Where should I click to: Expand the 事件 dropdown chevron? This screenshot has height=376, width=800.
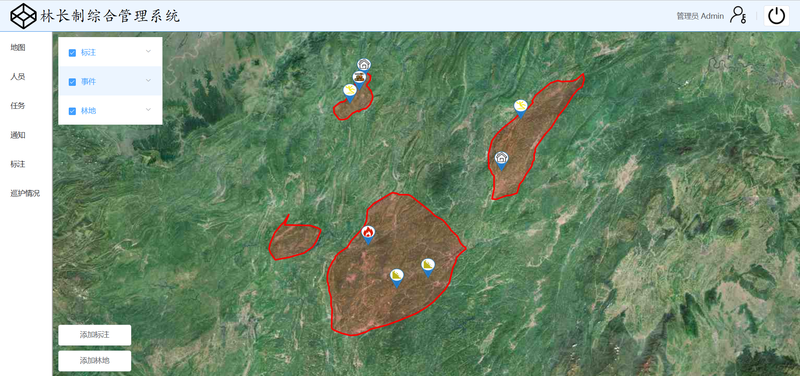coord(148,81)
